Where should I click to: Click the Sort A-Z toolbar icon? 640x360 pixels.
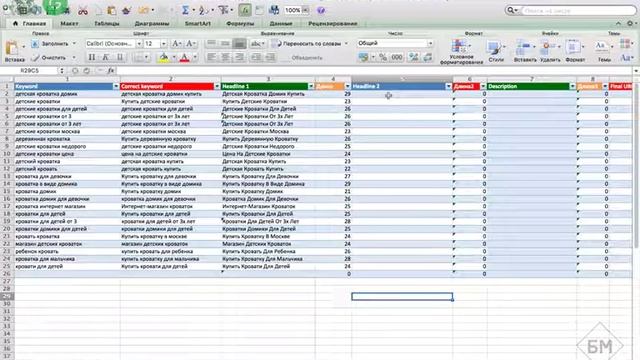204,11
